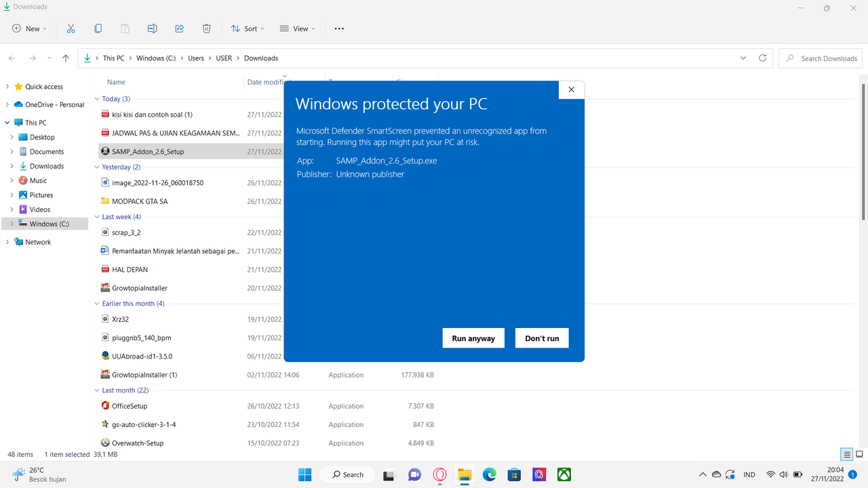Image resolution: width=868 pixels, height=488 pixels.
Task: Click the Search Downloads input box
Action: [821, 58]
